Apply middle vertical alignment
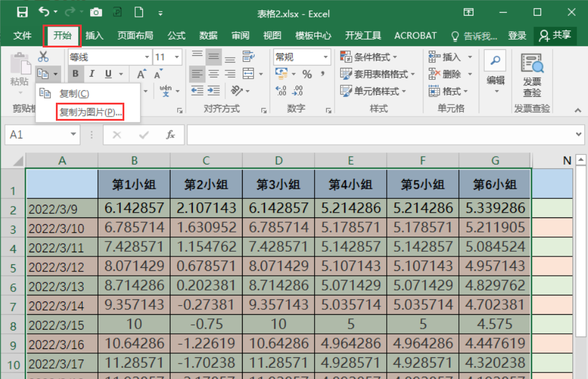588x379 pixels. [214, 56]
